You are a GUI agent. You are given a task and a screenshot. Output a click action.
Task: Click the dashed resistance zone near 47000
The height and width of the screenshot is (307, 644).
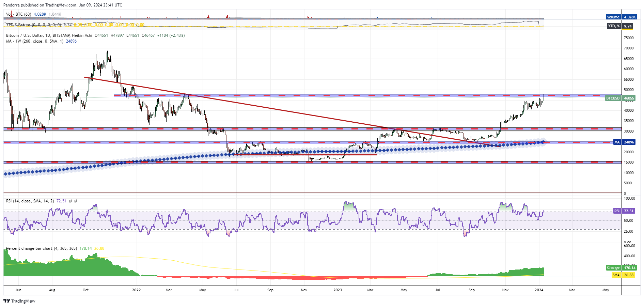pyautogui.click(x=368, y=95)
